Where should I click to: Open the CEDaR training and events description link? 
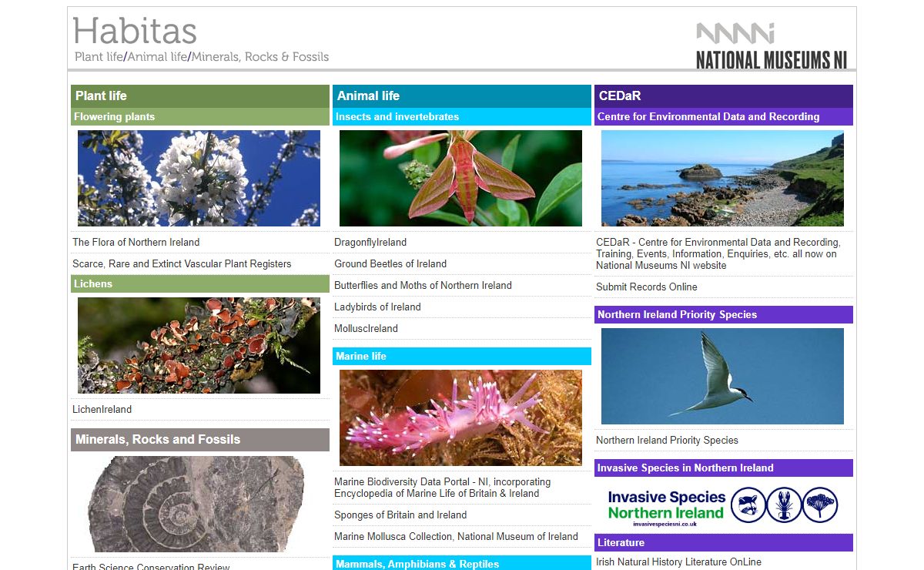coord(718,253)
